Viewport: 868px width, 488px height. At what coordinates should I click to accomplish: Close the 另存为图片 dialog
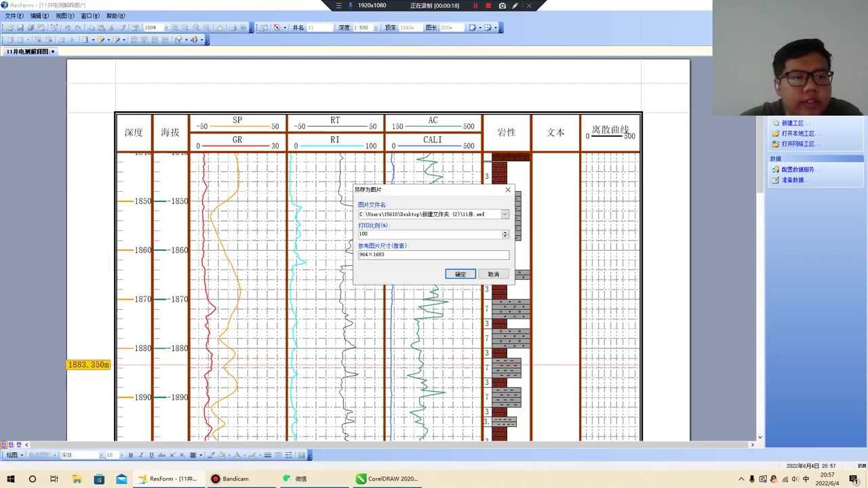click(508, 190)
